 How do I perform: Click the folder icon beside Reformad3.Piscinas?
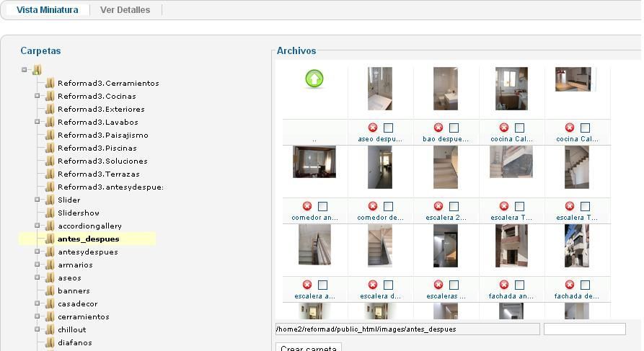tap(50, 148)
